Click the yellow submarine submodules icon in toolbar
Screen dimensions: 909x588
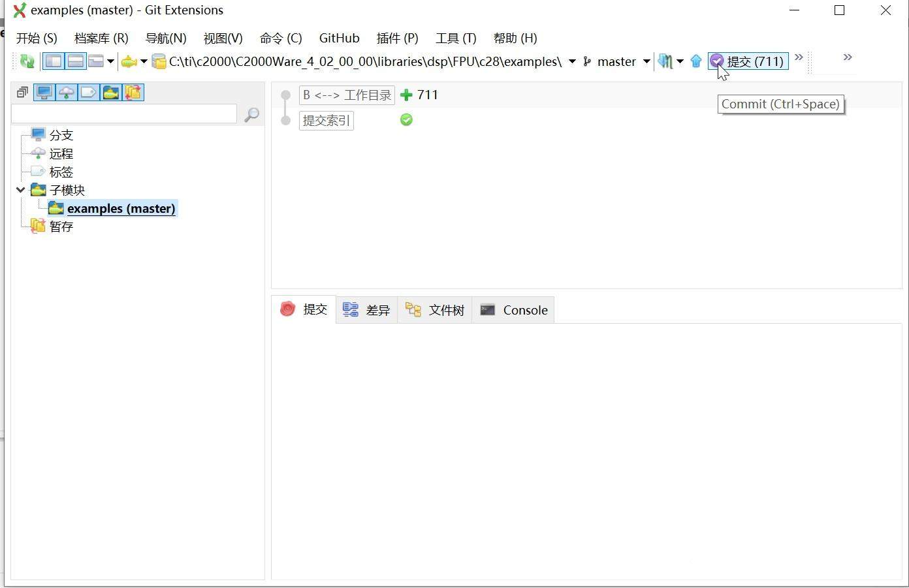[x=129, y=61]
